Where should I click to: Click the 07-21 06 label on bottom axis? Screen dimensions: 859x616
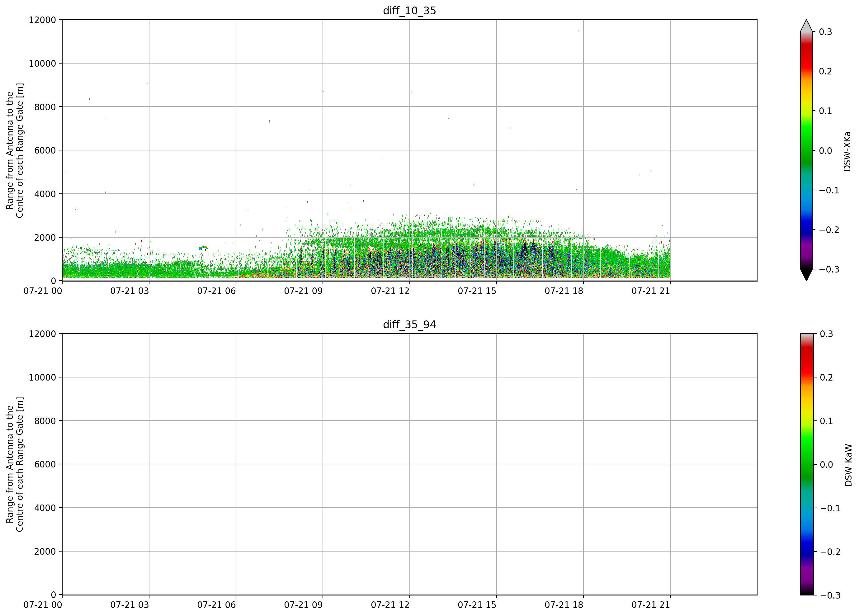tap(216, 605)
